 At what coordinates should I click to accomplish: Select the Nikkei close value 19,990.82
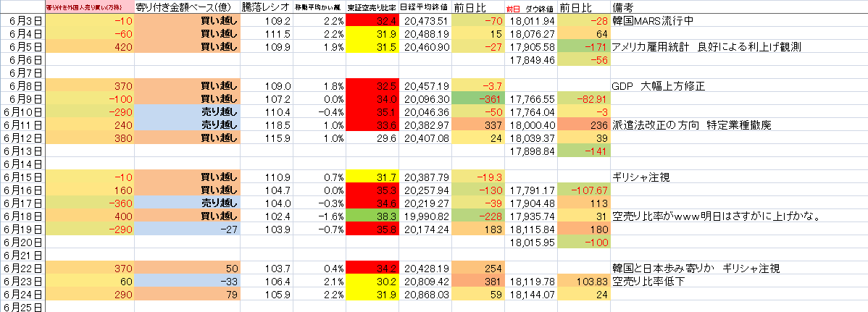[x=425, y=216]
